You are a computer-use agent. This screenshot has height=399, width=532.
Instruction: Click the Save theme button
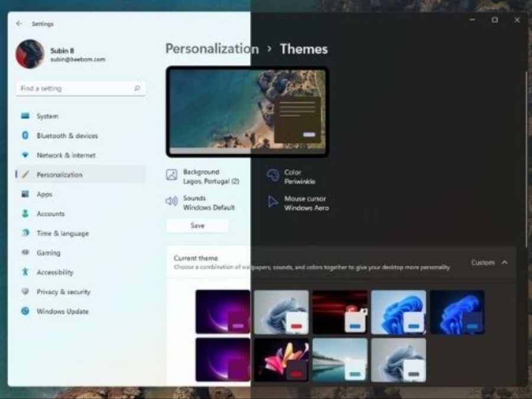point(197,226)
